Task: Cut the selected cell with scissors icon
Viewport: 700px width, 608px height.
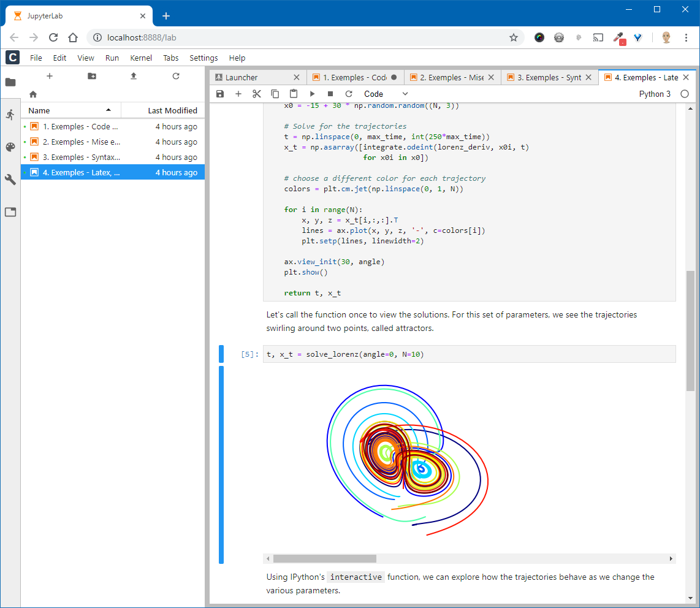Action: coord(257,94)
